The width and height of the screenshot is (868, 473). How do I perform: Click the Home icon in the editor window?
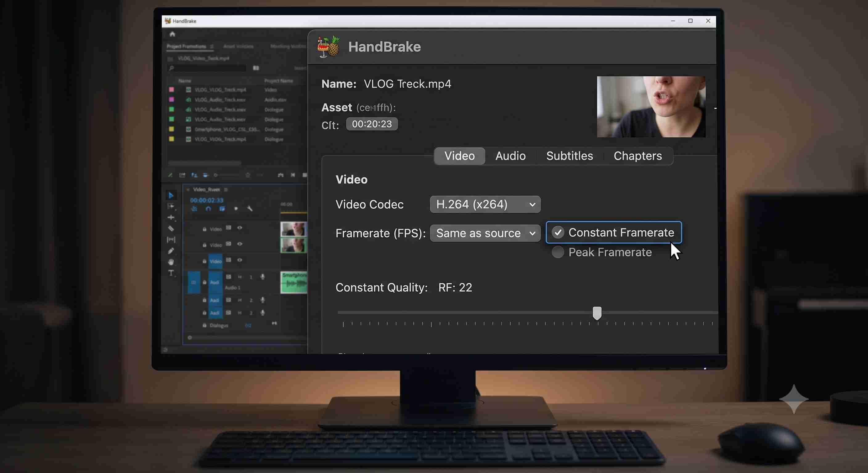pos(172,34)
